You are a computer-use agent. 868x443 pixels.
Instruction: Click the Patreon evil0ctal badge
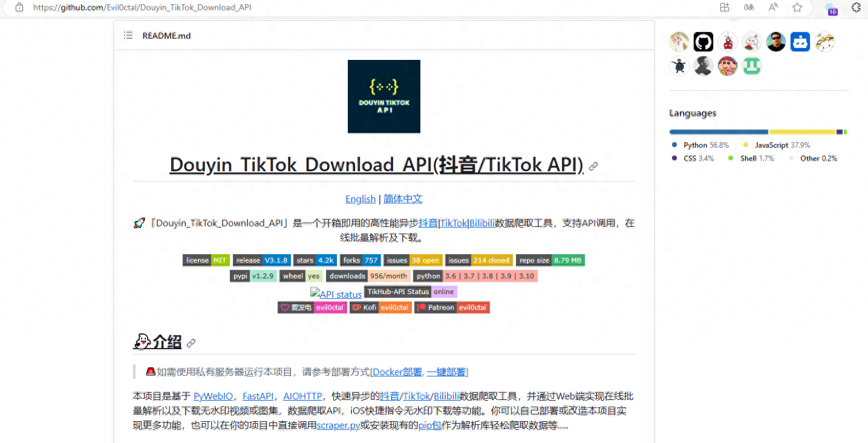452,307
